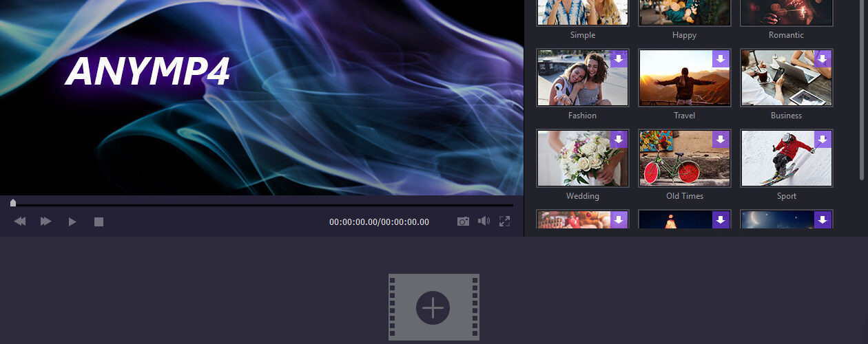Viewport: 868px width, 344px height.
Task: Pick the Romantic theme thumbnail
Action: click(786, 12)
